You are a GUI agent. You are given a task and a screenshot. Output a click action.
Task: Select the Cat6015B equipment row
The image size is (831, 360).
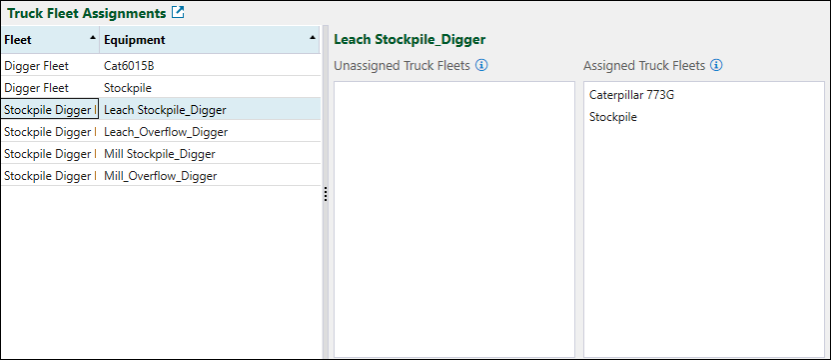pyautogui.click(x=160, y=66)
